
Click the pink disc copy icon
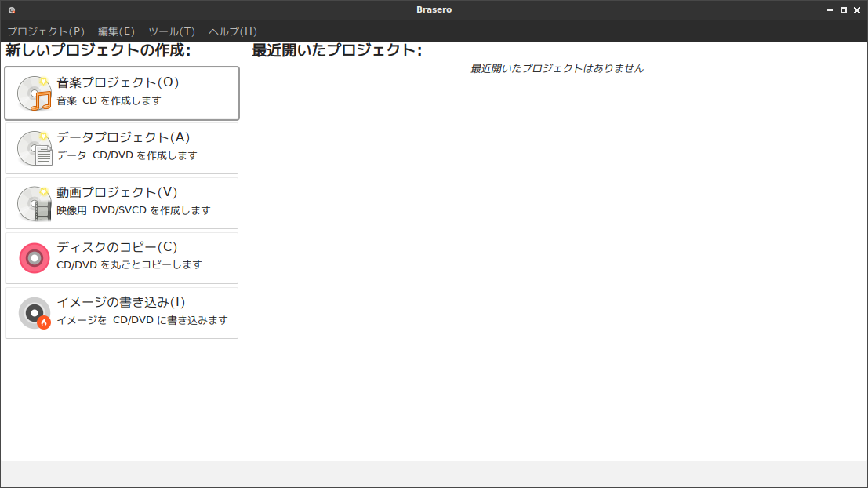coord(35,257)
